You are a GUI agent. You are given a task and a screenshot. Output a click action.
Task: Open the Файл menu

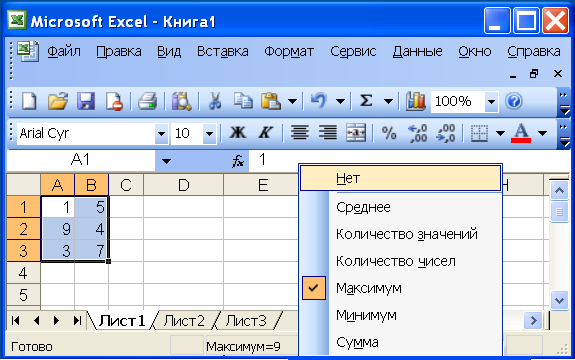64,52
